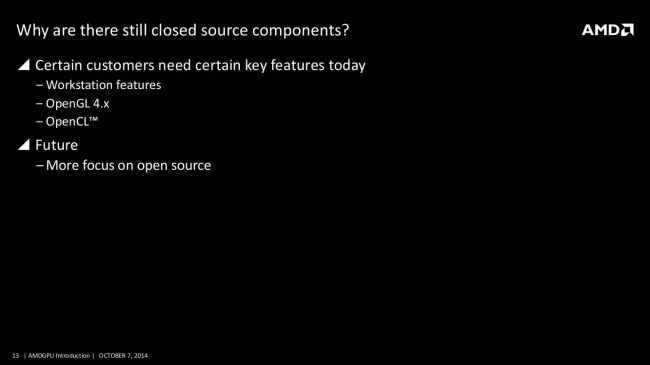The width and height of the screenshot is (650, 365).
Task: Select the OpenCL bullet text
Action: click(72, 122)
